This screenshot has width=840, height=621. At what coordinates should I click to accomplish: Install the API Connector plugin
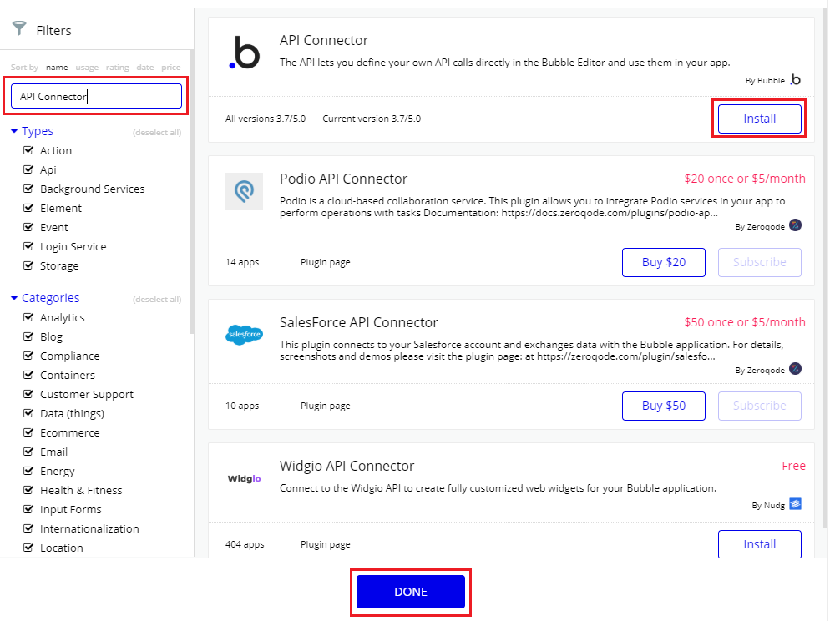pyautogui.click(x=759, y=119)
